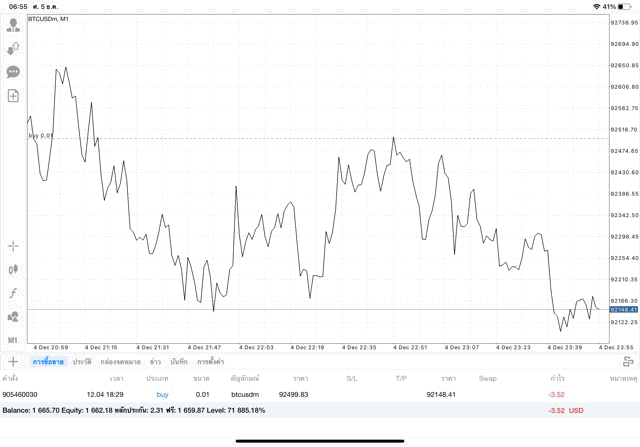Open the objects shapes icon
This screenshot has width=640, height=447.
click(13, 316)
